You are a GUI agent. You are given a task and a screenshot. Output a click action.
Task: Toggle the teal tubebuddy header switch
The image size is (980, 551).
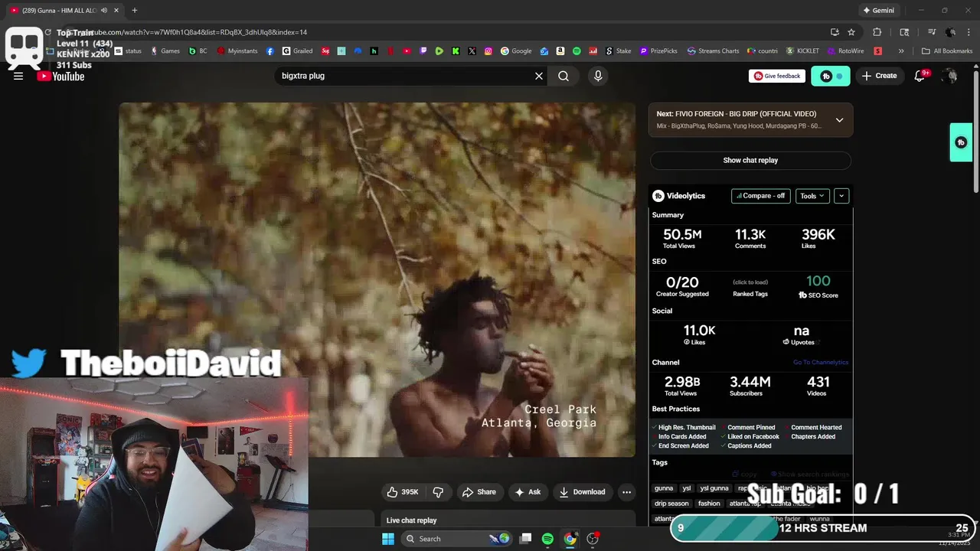831,76
